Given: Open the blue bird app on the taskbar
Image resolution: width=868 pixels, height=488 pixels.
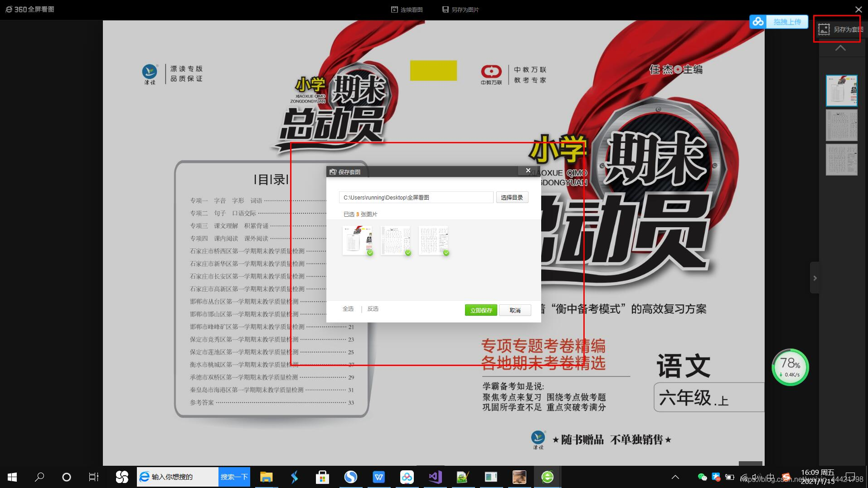Looking at the screenshot, I should 294,477.
